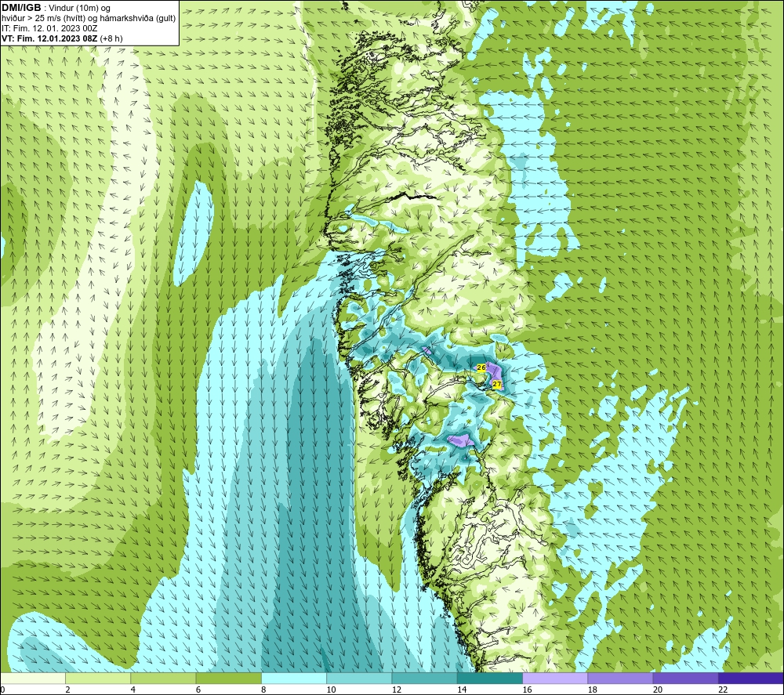
Task: Click the 10–12 m/s aqua legend swatch
Action: pyautogui.click(x=359, y=678)
